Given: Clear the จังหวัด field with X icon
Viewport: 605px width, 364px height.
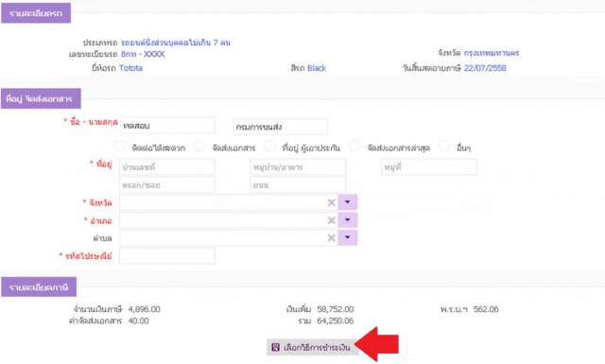Looking at the screenshot, I should pyautogui.click(x=331, y=202).
